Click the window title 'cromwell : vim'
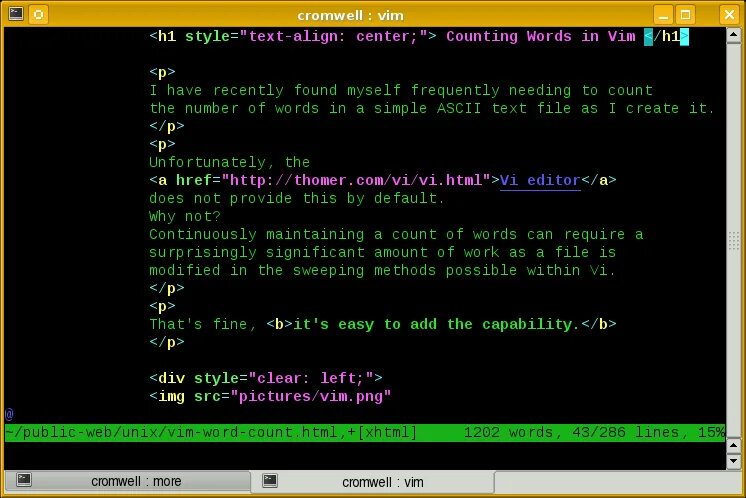Screen dimensions: 746x498 (350, 15)
